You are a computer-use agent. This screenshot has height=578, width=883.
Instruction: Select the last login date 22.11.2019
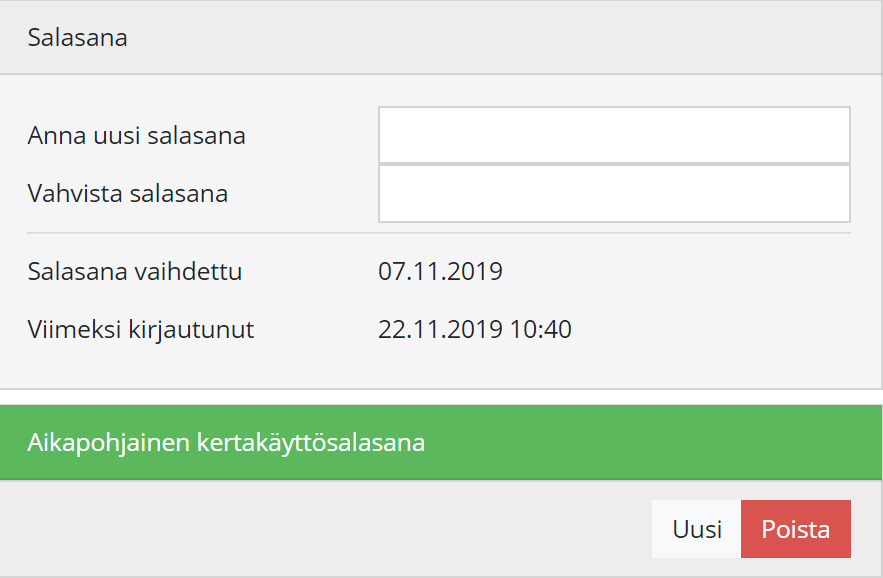tap(440, 329)
